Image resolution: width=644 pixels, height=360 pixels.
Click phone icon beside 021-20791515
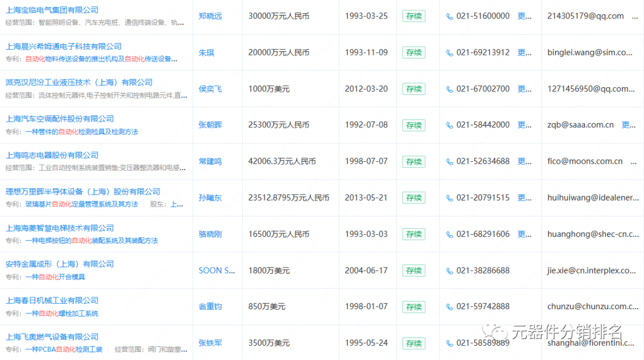[x=450, y=198]
